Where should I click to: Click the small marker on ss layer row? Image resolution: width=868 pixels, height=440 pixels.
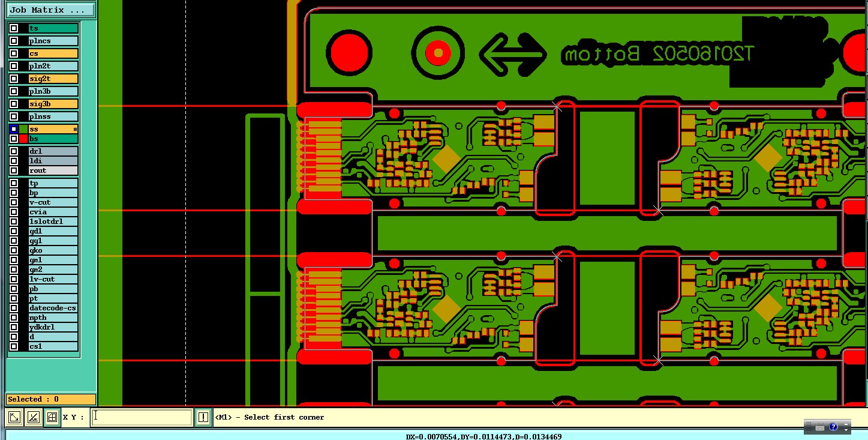[76, 129]
